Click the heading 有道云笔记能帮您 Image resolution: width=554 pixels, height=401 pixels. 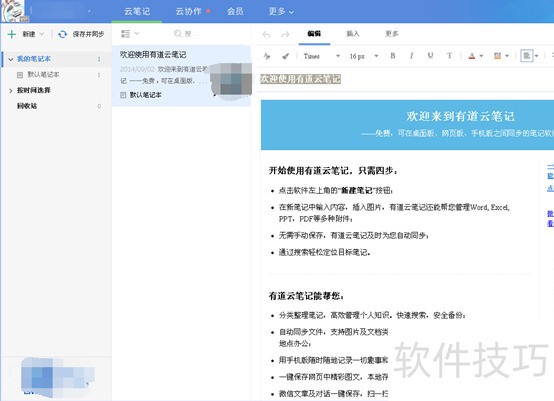(306, 296)
